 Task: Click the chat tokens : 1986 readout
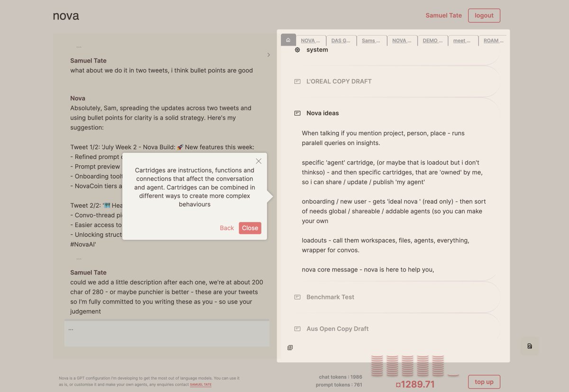[x=340, y=377]
